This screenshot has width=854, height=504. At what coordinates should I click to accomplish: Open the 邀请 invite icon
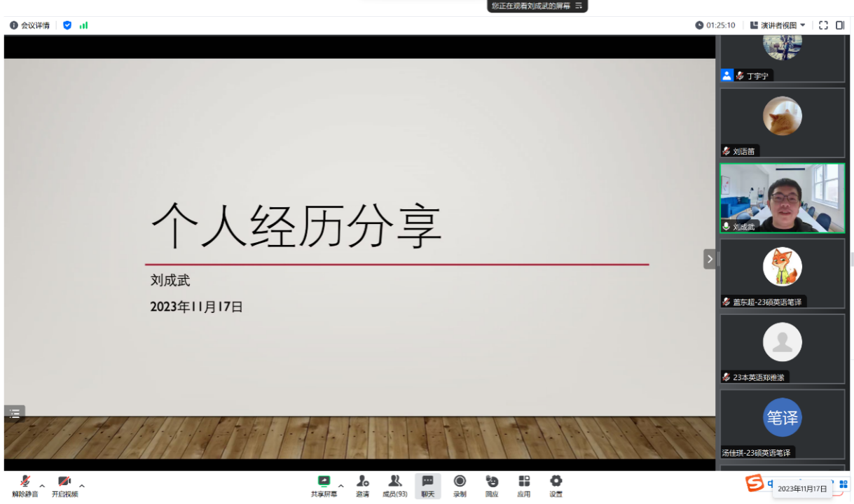pos(362,485)
